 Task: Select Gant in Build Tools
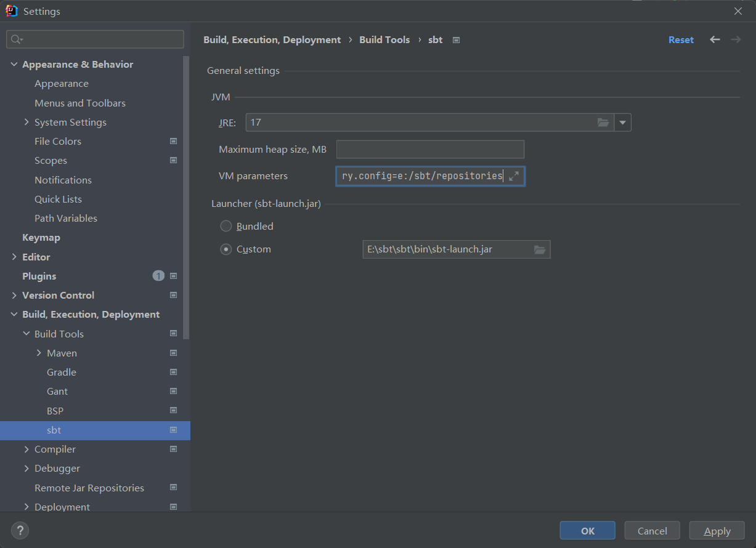[x=57, y=391]
